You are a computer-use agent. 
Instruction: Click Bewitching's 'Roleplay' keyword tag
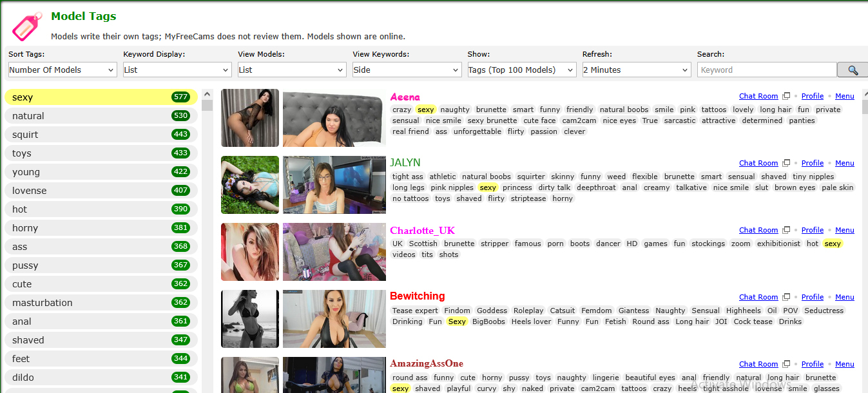[x=528, y=311]
